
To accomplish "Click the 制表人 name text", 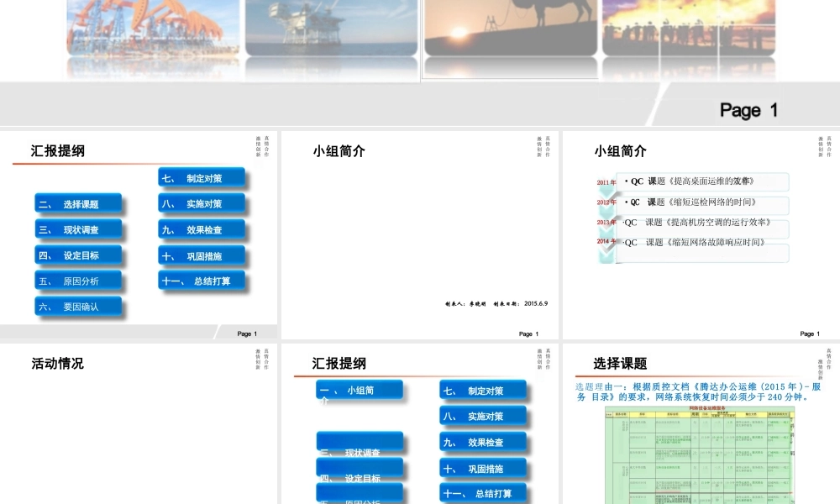I will (465, 304).
